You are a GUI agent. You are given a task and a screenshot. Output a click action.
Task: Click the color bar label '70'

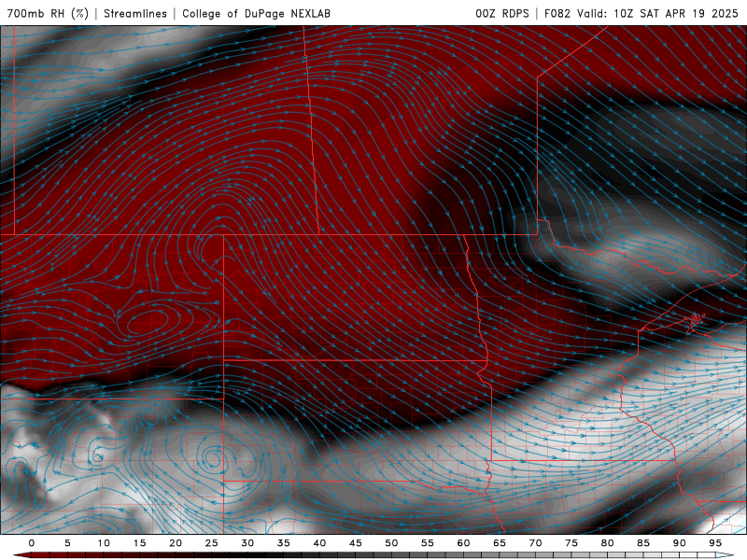535,543
